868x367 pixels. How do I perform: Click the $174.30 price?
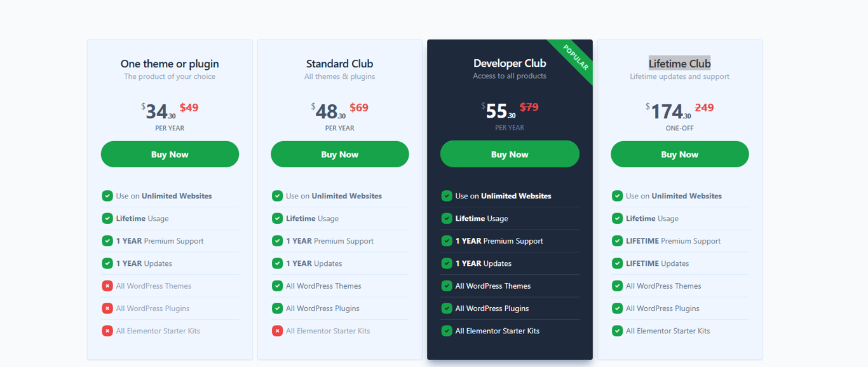(668, 112)
